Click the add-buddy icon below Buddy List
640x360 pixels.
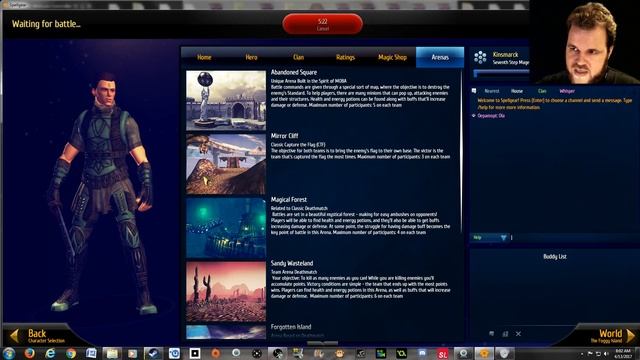[x=505, y=334]
